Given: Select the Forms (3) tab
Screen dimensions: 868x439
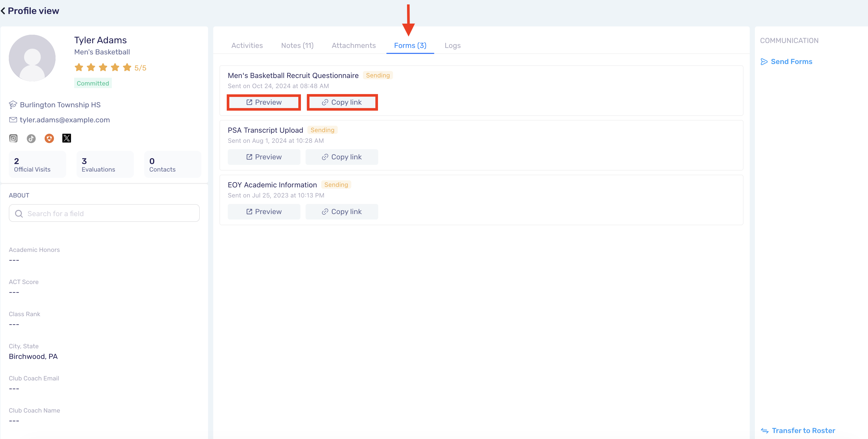Looking at the screenshot, I should (410, 45).
